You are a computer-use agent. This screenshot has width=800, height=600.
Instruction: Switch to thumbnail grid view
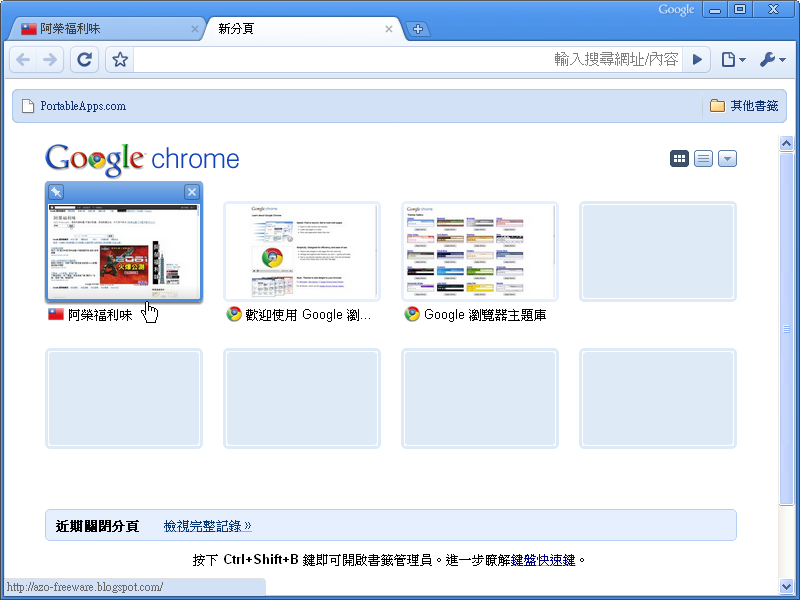679,159
